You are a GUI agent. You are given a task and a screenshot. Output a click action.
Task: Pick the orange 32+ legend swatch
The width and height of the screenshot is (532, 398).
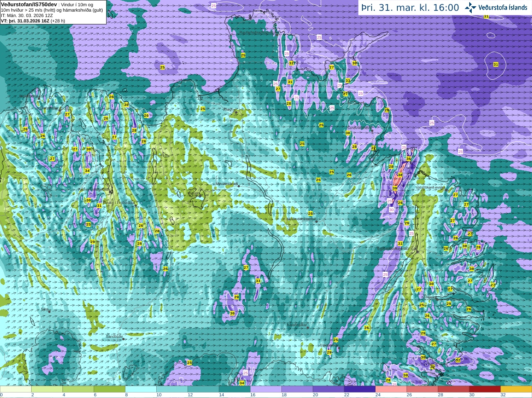coord(516,389)
